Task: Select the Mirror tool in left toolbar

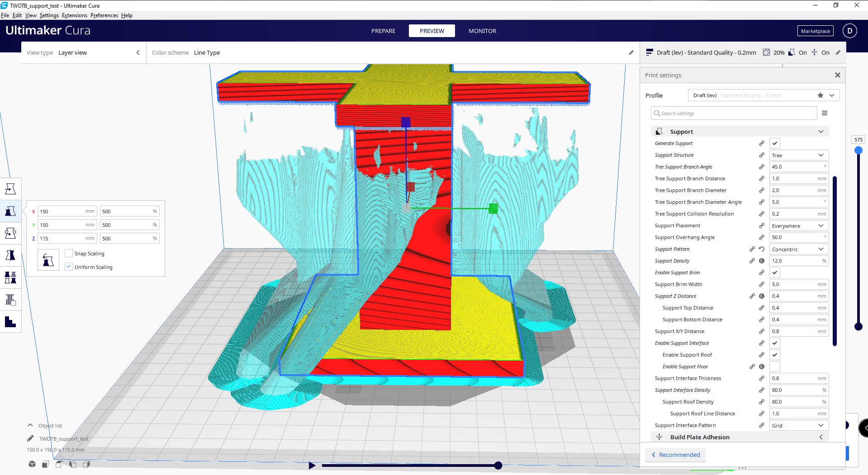Action: point(10,255)
